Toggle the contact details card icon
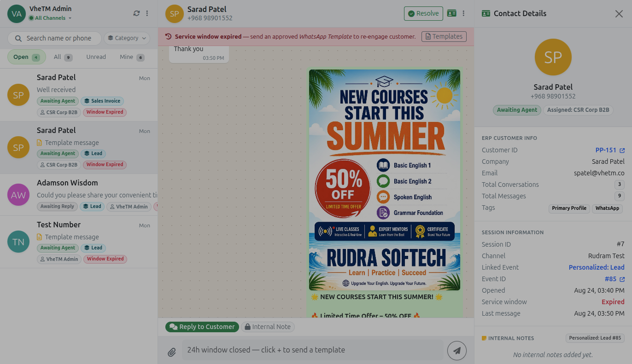 [451, 13]
